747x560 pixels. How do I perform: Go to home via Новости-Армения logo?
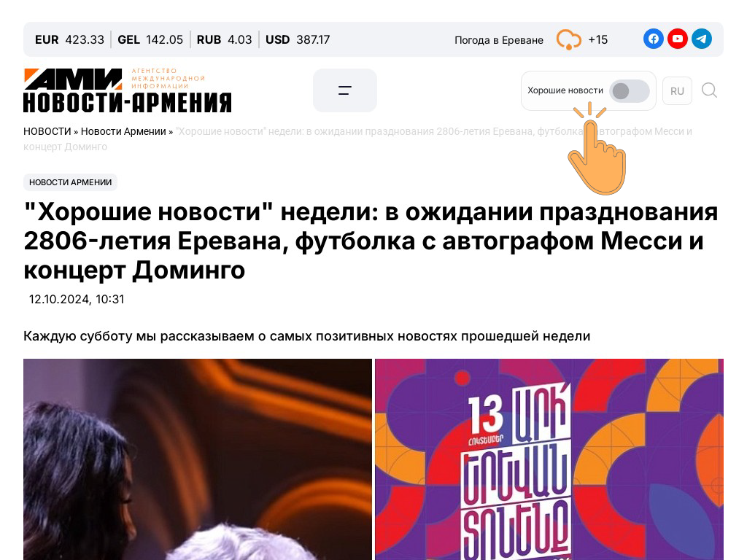(127, 90)
